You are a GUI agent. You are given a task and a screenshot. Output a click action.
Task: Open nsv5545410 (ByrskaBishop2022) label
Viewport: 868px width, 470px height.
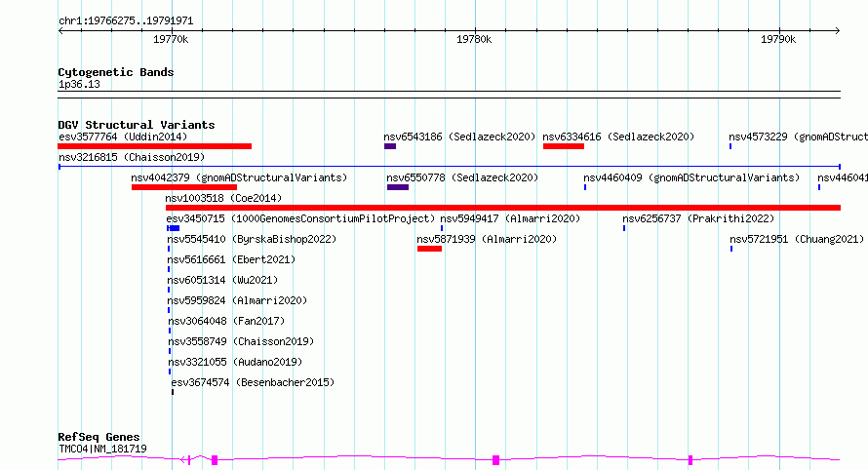click(x=252, y=239)
